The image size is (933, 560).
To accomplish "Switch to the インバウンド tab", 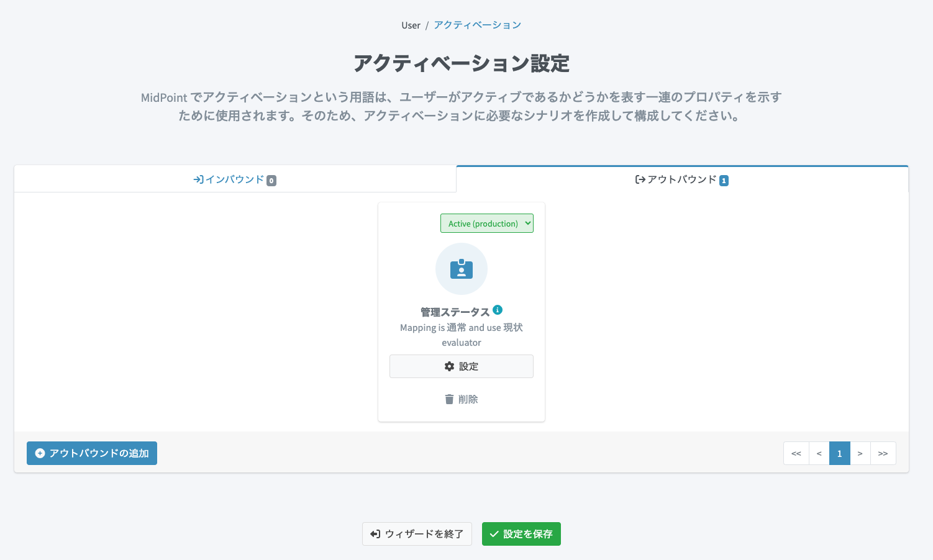I will (x=235, y=179).
